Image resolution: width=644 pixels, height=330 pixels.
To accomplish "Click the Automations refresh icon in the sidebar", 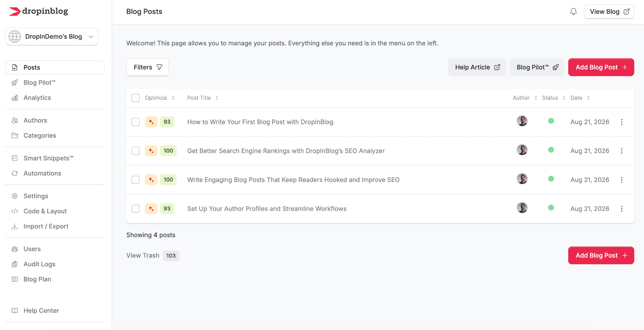I will 15,173.
